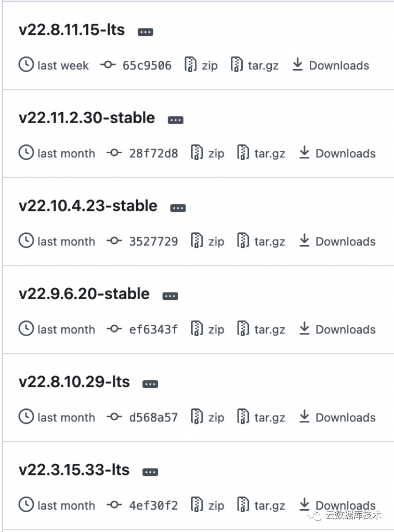Viewport: 394px width, 532px height.
Task: Click the commit icon beside 3527729
Action: point(114,241)
